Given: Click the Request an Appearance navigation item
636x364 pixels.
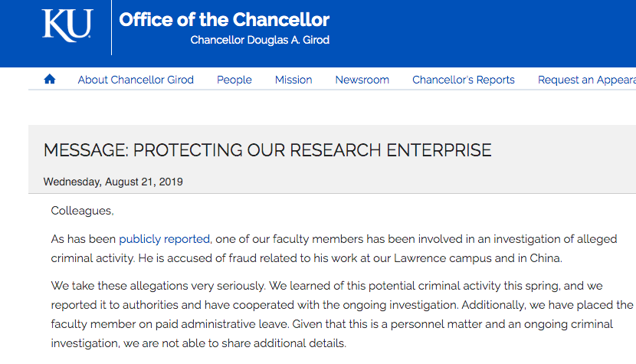Looking at the screenshot, I should (x=586, y=80).
